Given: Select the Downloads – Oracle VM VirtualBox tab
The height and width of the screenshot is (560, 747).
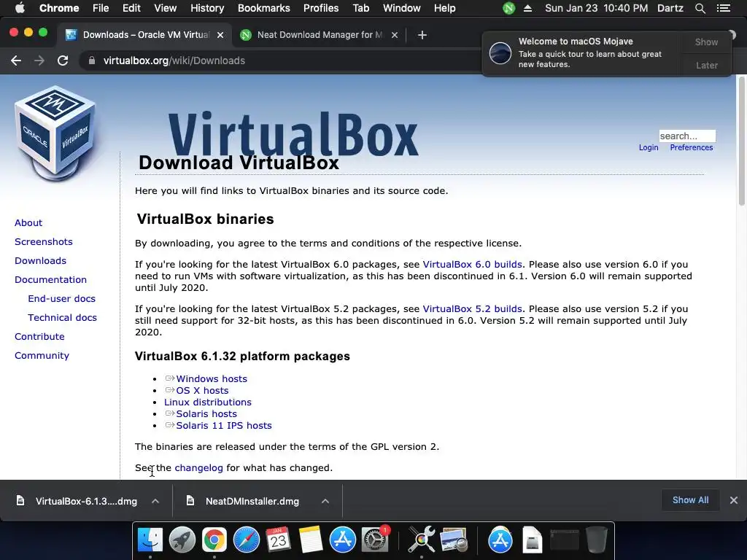Looking at the screenshot, I should click(145, 35).
